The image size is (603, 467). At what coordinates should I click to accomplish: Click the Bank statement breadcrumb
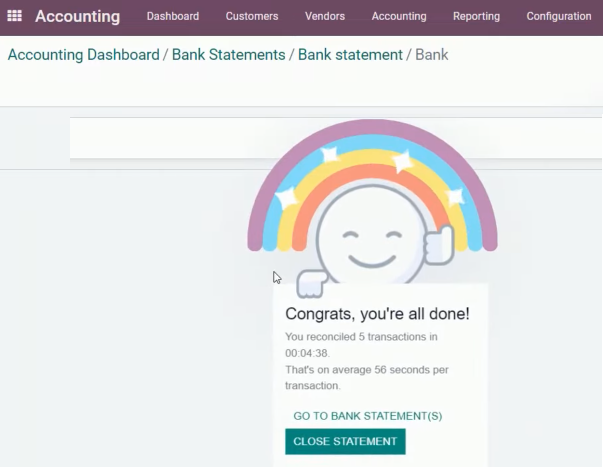coord(350,54)
